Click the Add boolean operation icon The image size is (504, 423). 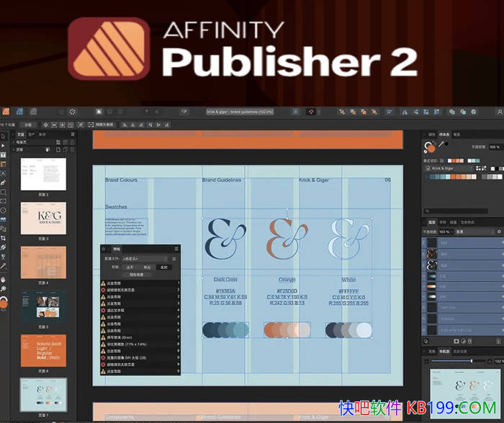click(452, 112)
